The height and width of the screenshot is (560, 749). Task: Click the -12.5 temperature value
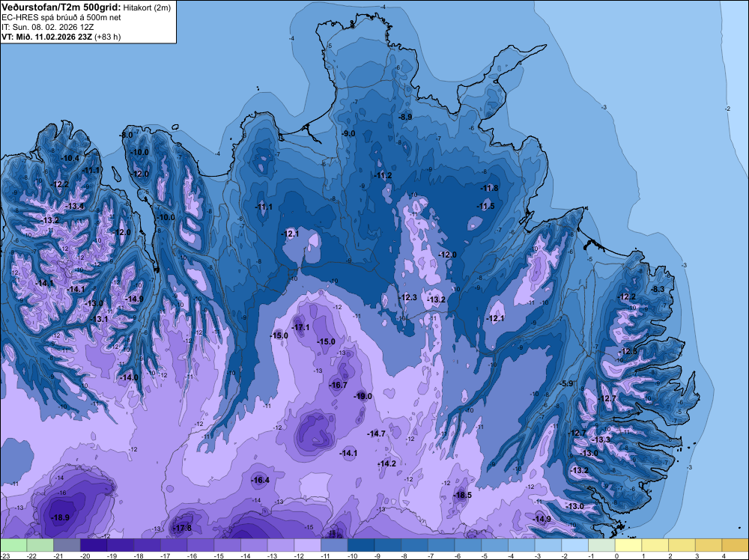(628, 351)
